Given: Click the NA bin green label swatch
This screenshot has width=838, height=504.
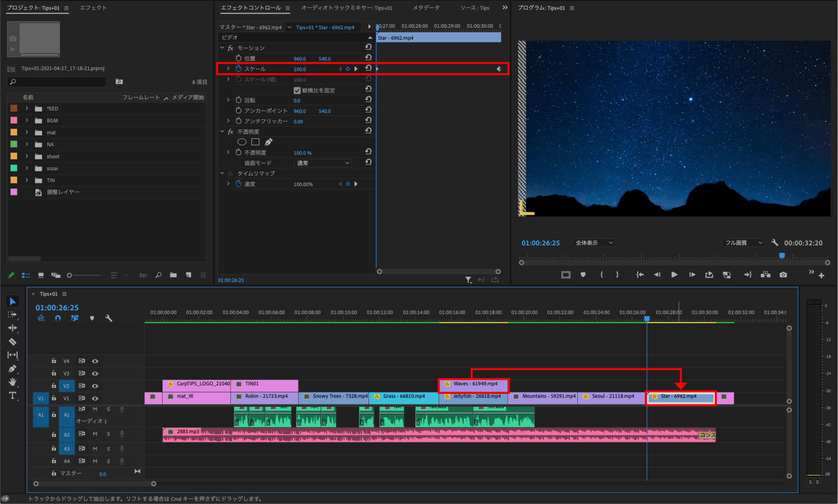Looking at the screenshot, I should click(14, 144).
